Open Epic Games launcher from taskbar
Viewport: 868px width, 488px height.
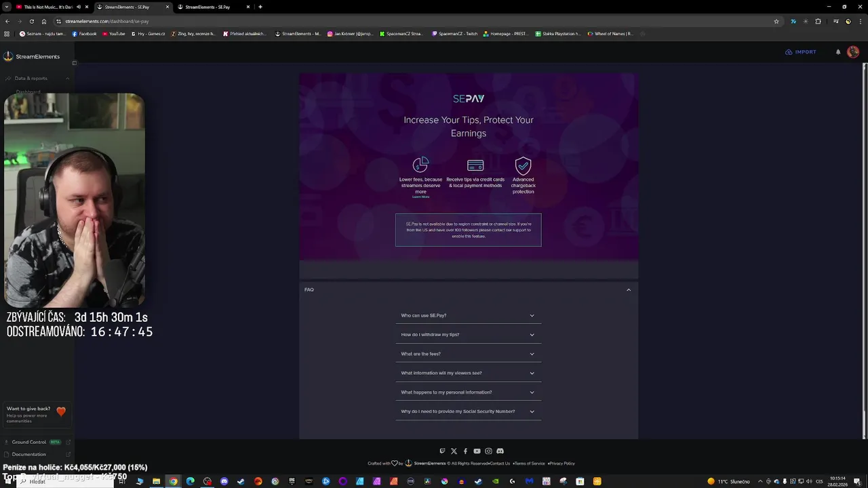coord(292,481)
